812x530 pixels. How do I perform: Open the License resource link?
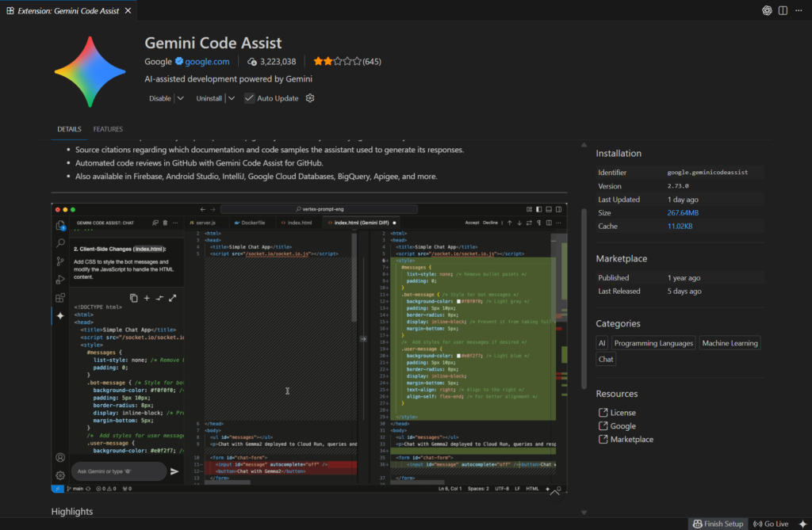click(622, 413)
